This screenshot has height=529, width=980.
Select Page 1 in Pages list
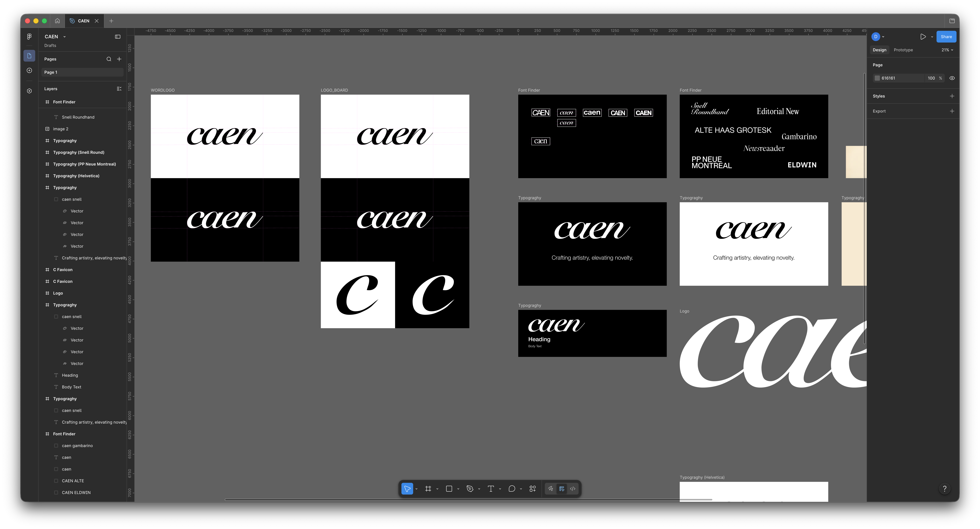83,72
